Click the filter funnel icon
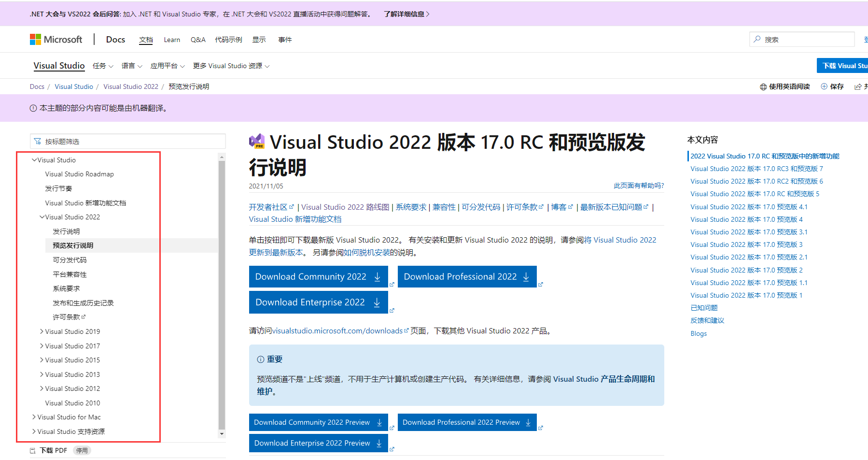868x460 pixels. point(37,142)
